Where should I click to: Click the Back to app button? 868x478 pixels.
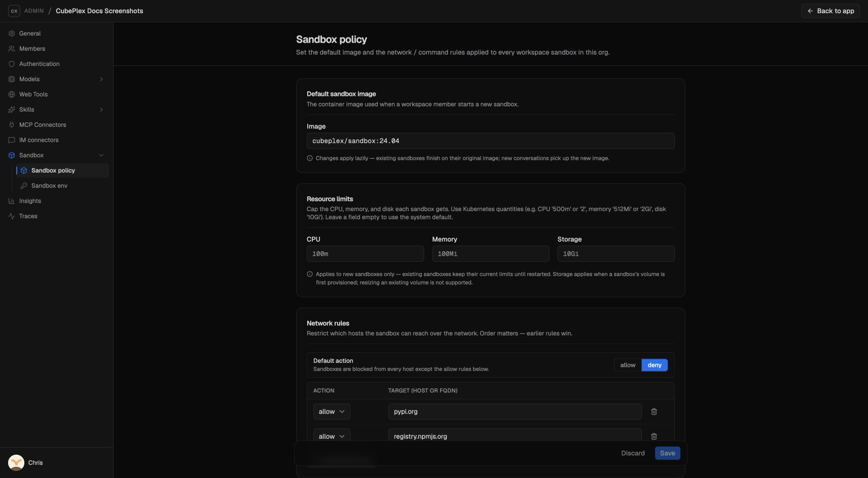click(830, 11)
